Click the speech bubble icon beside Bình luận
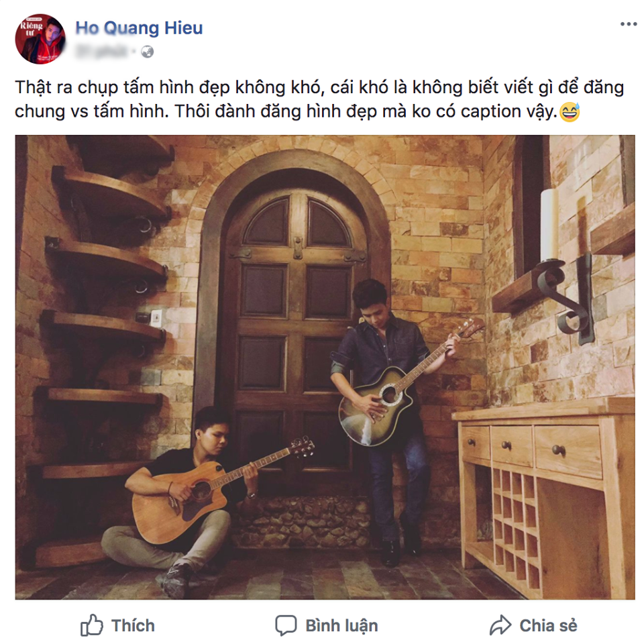 [x=287, y=625]
